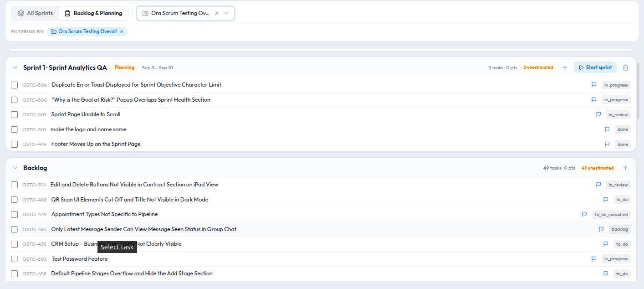Click the flag icon on OSTO-449 row
Image resolution: width=644 pixels, height=289 pixels.
click(x=584, y=214)
